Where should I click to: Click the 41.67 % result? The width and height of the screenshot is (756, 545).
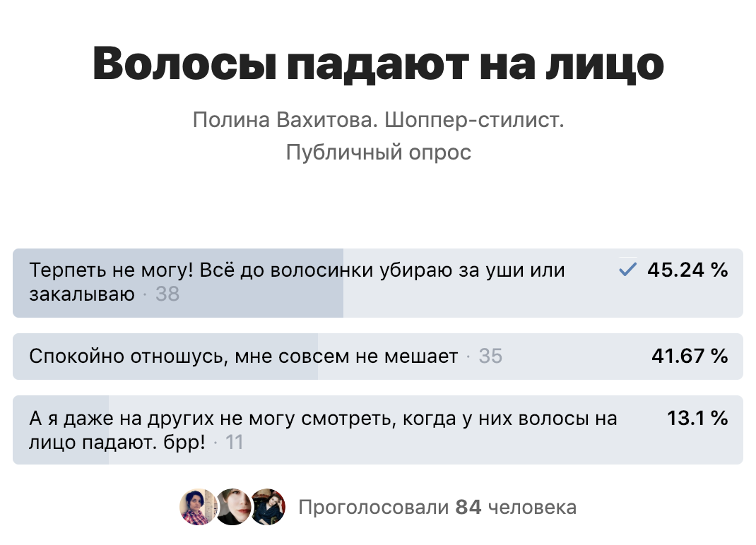(690, 356)
